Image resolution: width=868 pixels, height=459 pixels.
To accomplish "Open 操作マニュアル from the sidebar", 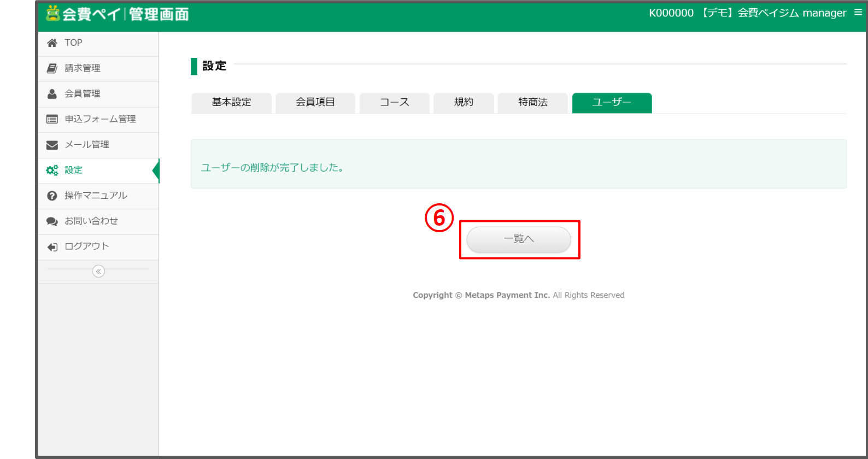I will click(x=98, y=196).
